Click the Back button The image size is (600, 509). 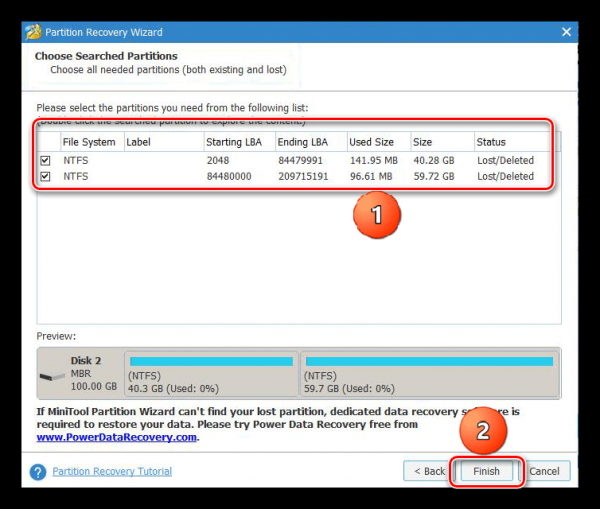point(428,471)
